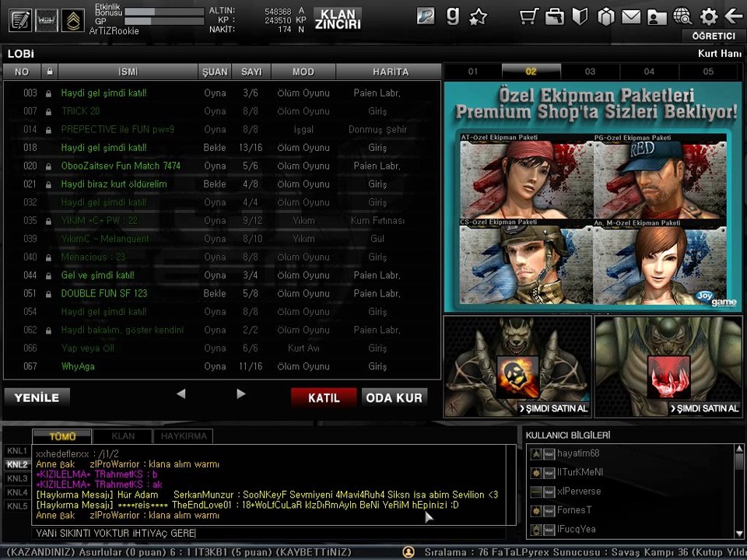Click the red KATIL join button

point(324,397)
